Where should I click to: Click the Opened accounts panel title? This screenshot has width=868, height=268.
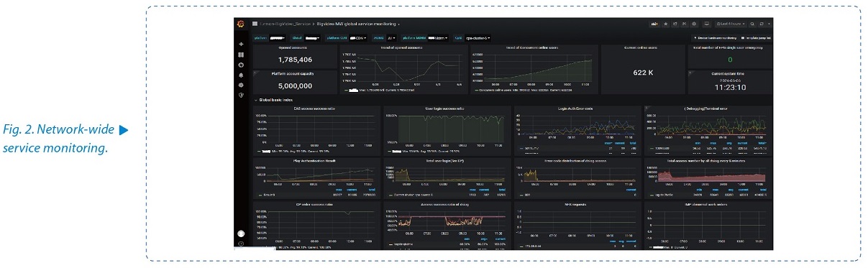click(293, 47)
